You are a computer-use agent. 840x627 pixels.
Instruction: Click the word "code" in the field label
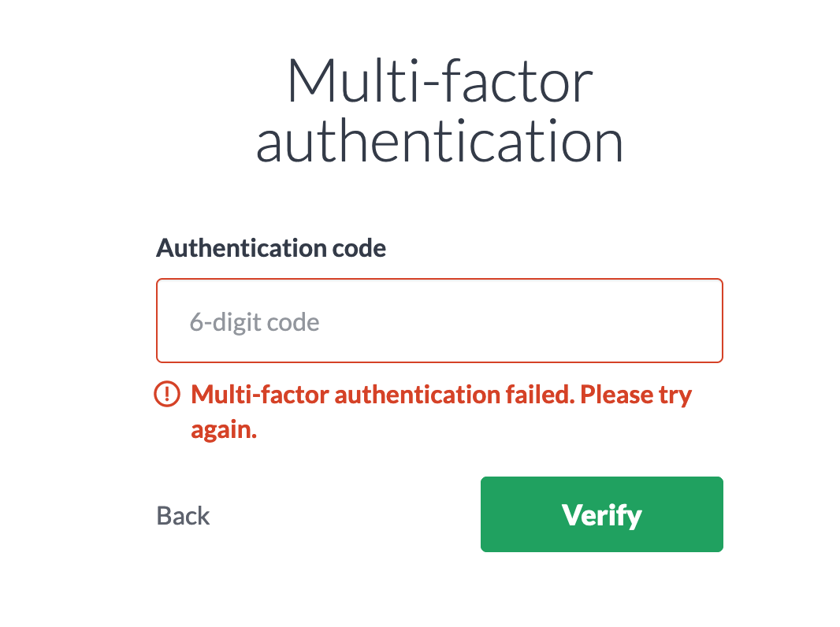(x=359, y=248)
